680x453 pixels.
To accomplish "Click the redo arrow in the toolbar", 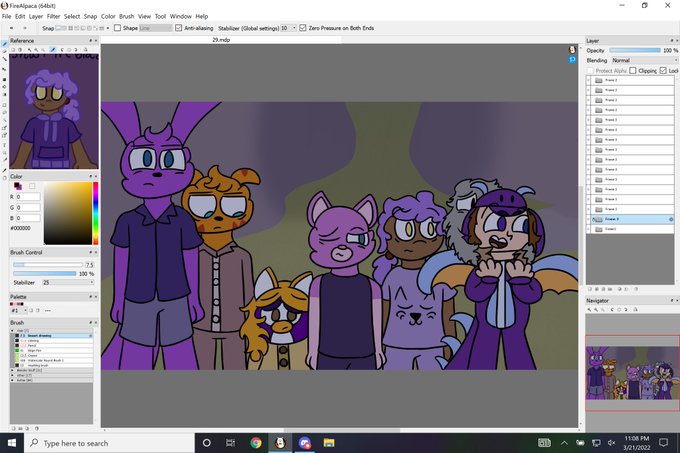I will [25, 28].
